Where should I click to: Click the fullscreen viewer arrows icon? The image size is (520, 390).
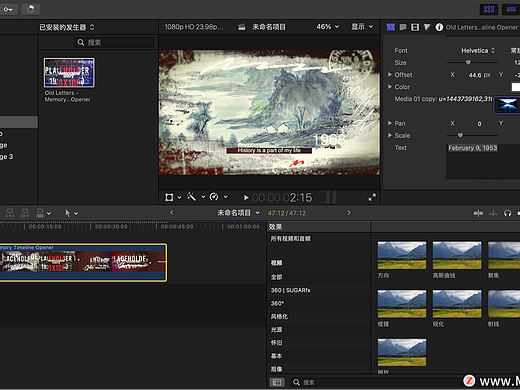[372, 197]
